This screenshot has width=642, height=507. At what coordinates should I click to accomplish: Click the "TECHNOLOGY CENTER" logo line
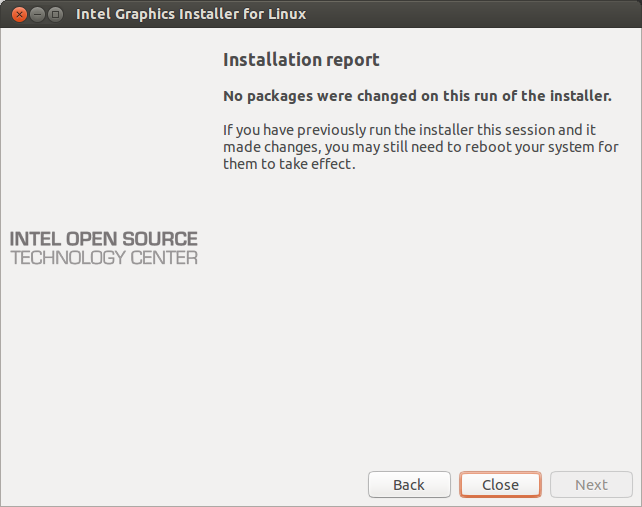tap(104, 258)
